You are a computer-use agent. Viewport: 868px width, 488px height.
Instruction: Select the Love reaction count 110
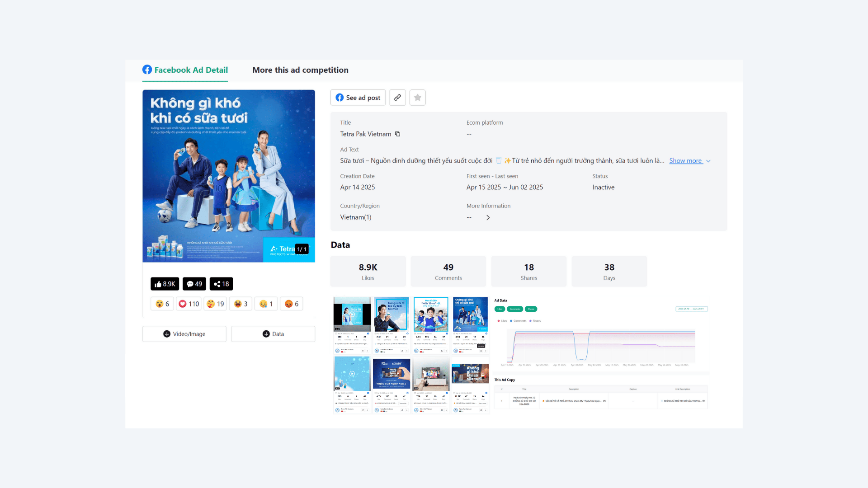pyautogui.click(x=189, y=304)
